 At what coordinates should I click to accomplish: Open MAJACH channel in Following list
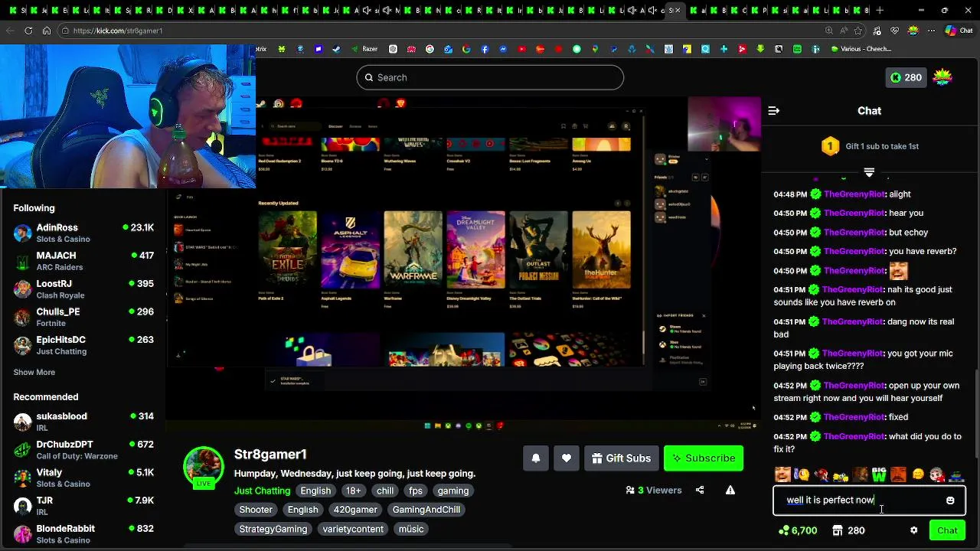pos(83,261)
